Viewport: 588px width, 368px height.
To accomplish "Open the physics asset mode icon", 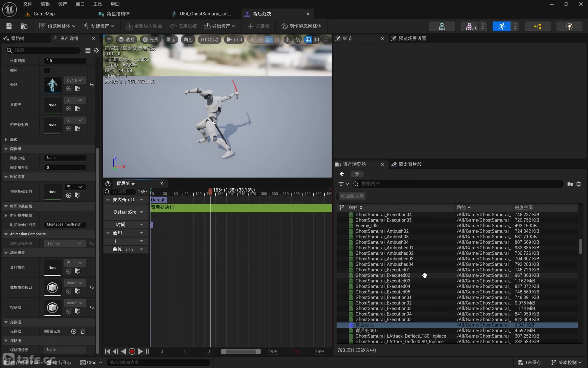I will [x=569, y=26].
